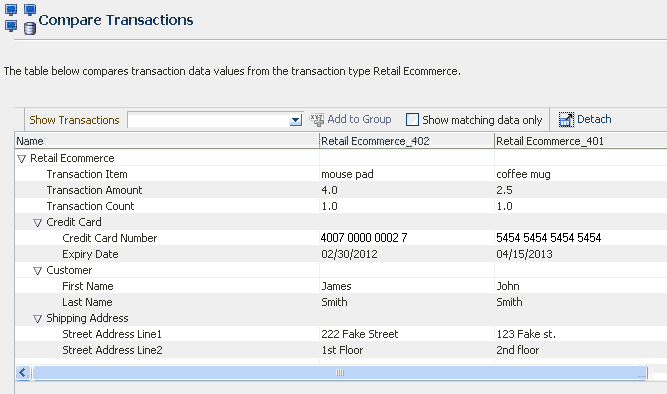Click the Compare Transactions header icon

[x=20, y=20]
